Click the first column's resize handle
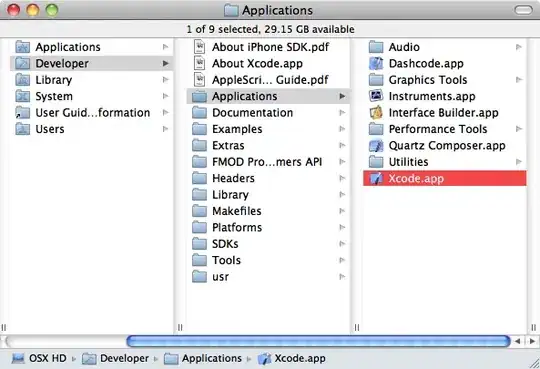Image resolution: width=540 pixels, height=369 pixels. 180,327
